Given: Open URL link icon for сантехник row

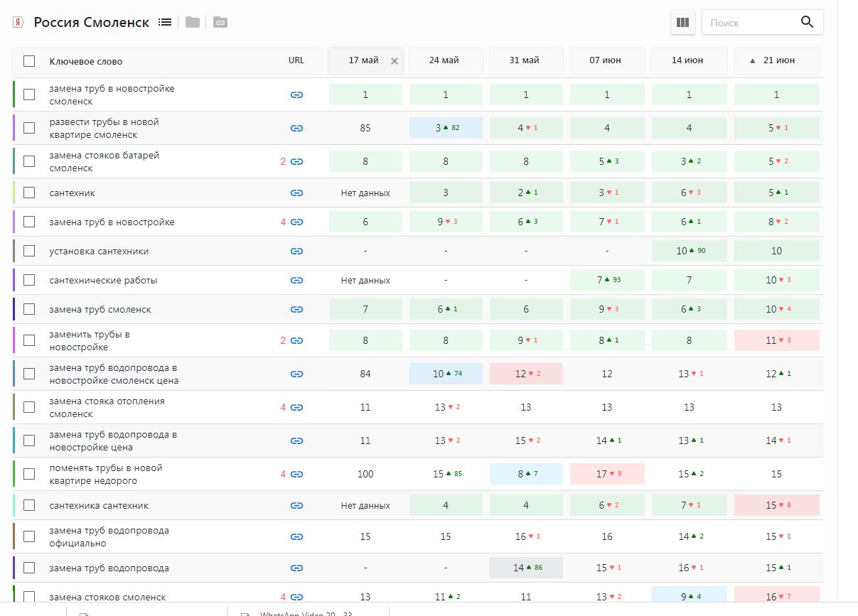Looking at the screenshot, I should pos(297,193).
